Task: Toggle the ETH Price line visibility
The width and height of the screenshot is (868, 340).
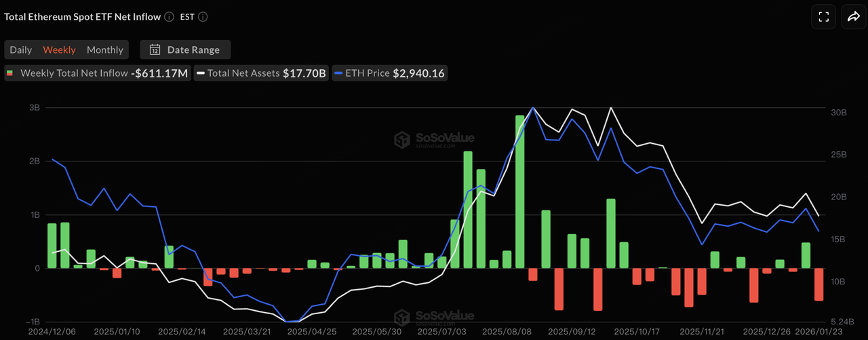Action: tap(389, 73)
